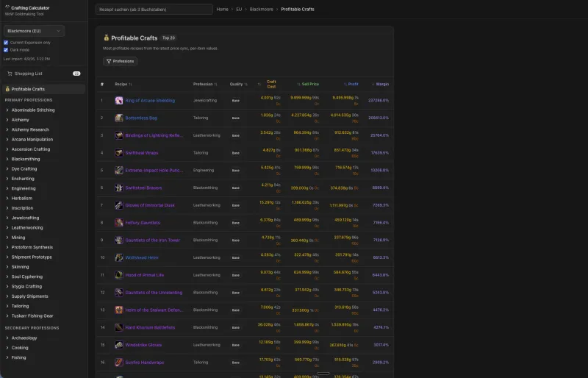
Task: Open the Blackmoore (EU) realm dropdown
Action: coord(34,31)
